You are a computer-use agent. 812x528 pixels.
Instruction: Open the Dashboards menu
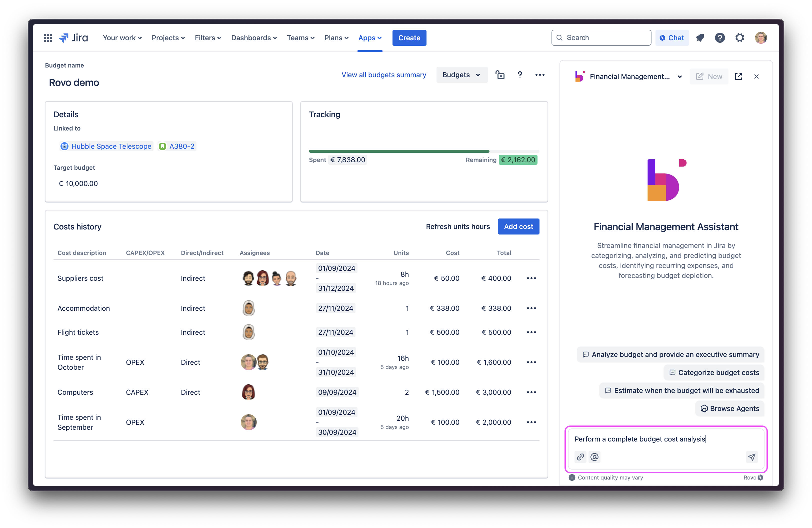254,38
